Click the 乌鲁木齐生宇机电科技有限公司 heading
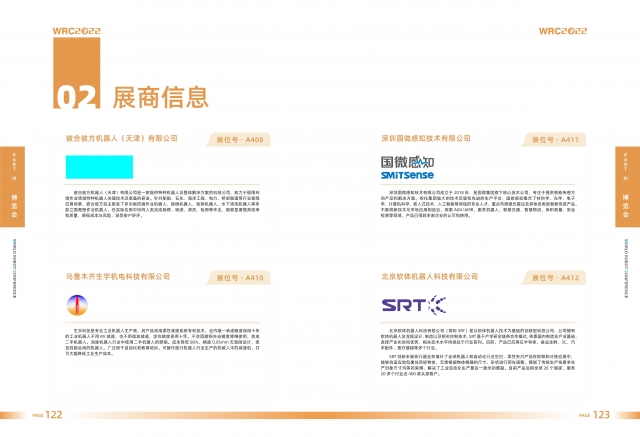The width and height of the screenshot is (640, 437). pos(117,277)
